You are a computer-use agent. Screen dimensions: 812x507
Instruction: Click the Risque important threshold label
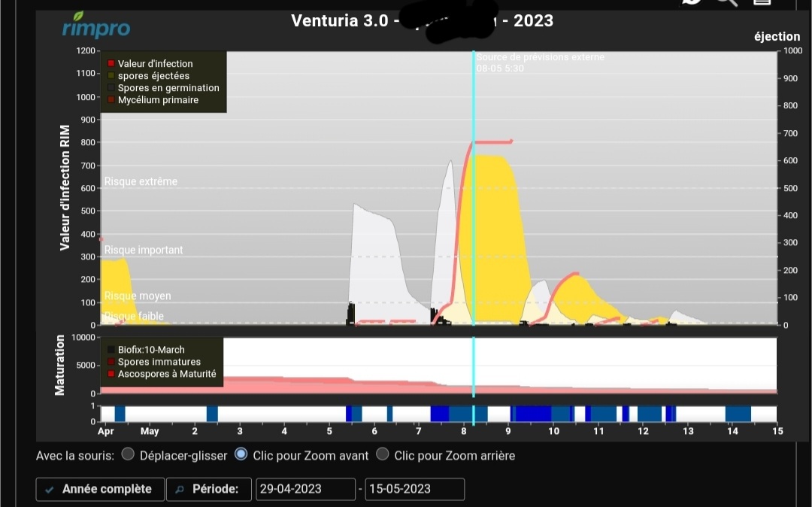144,250
